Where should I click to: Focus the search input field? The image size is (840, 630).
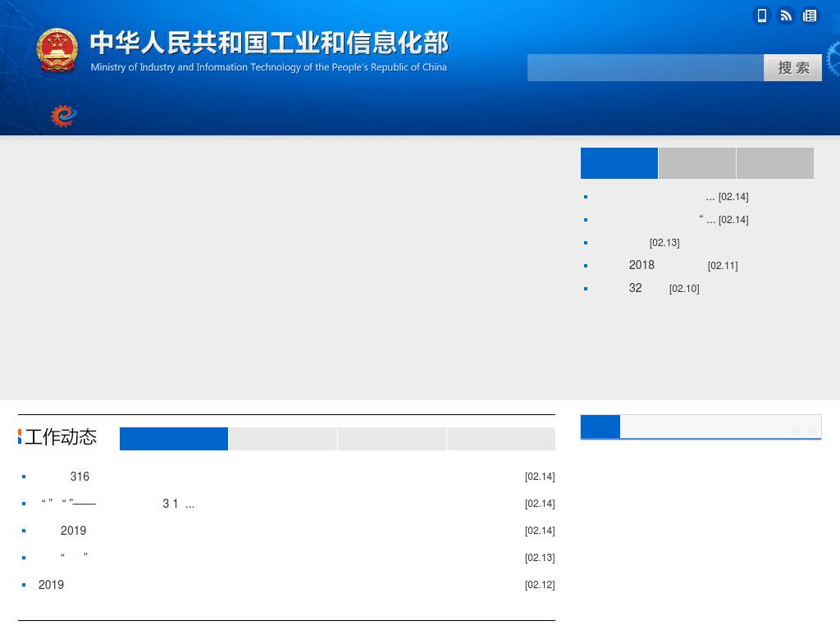point(645,67)
